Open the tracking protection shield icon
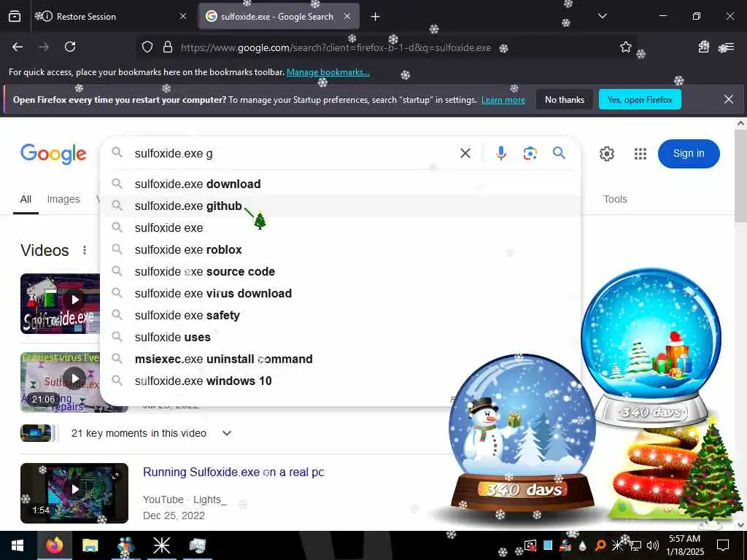 147,47
